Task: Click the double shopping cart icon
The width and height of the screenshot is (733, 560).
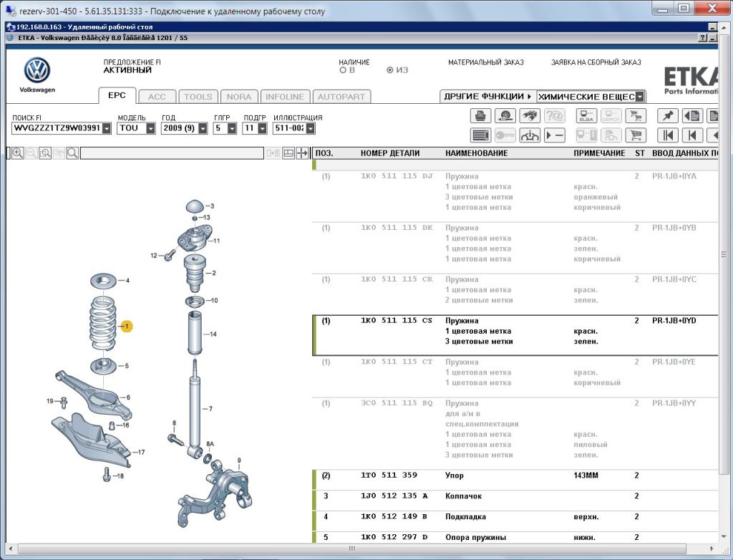Action: pyautogui.click(x=636, y=115)
